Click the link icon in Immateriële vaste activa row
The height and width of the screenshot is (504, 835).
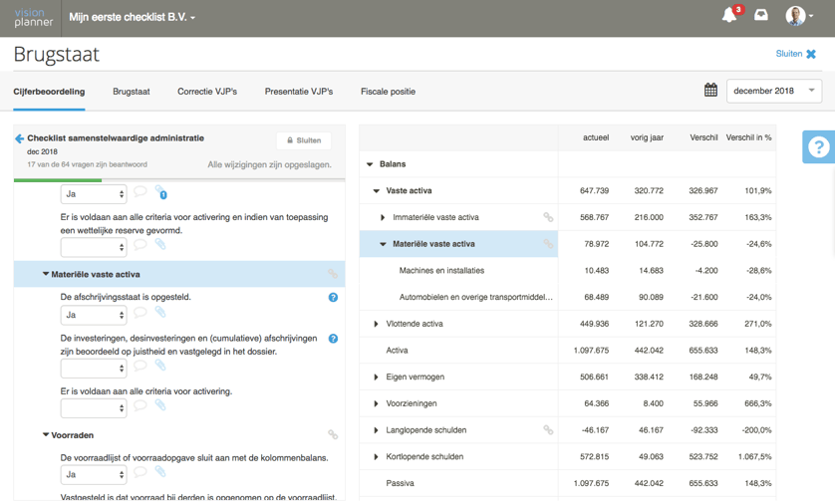click(x=548, y=217)
